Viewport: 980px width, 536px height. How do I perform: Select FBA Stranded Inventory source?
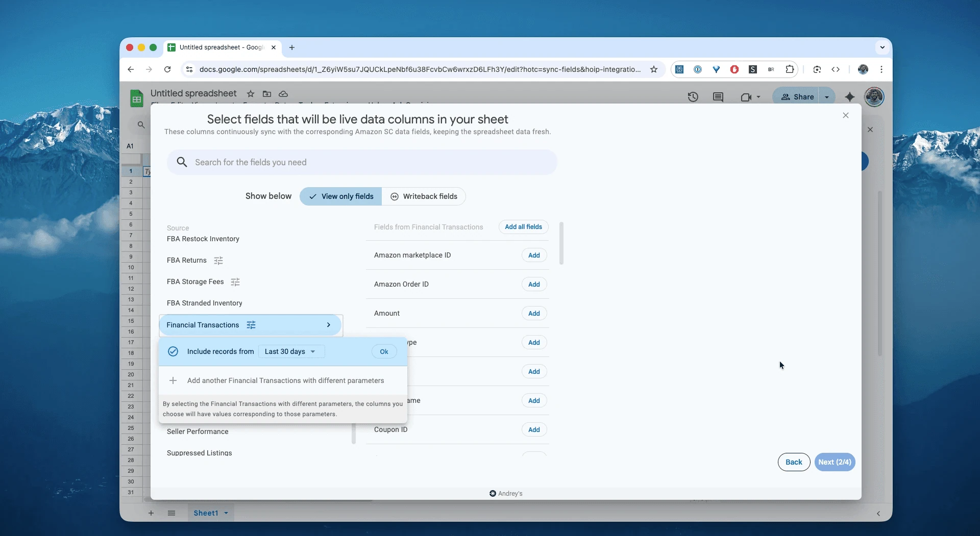click(205, 303)
